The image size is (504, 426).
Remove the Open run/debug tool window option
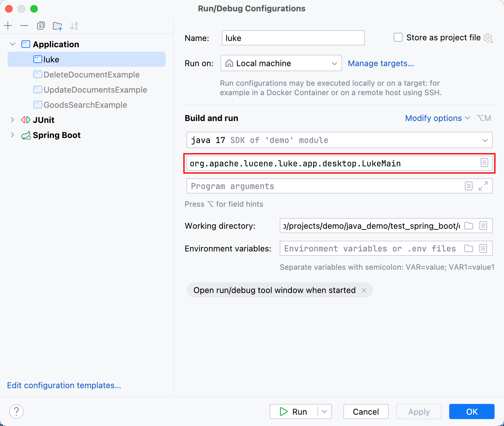[x=364, y=290]
